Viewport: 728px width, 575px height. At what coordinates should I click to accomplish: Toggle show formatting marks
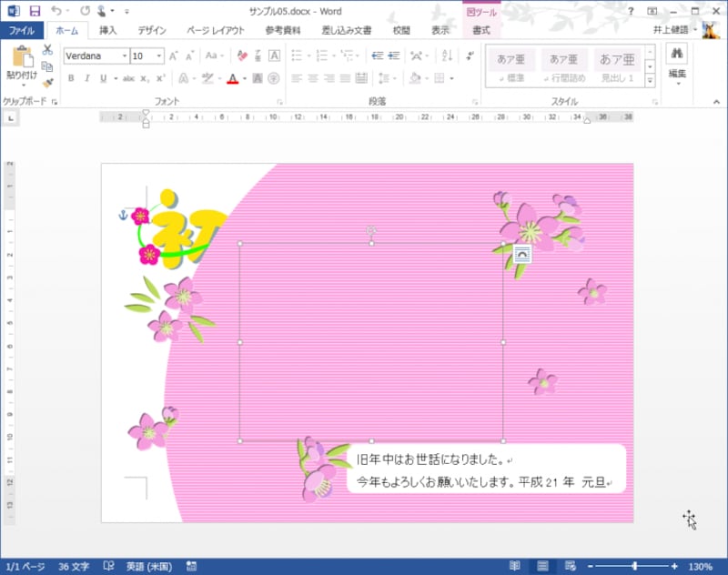tap(470, 55)
